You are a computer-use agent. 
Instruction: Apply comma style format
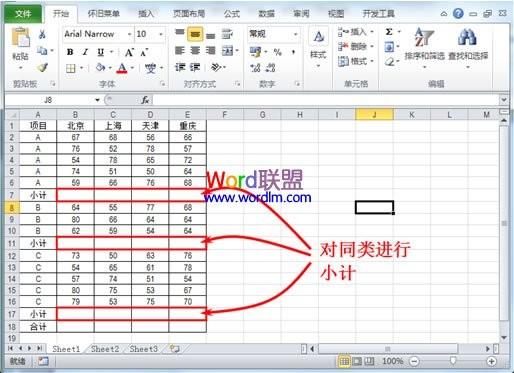coord(293,52)
